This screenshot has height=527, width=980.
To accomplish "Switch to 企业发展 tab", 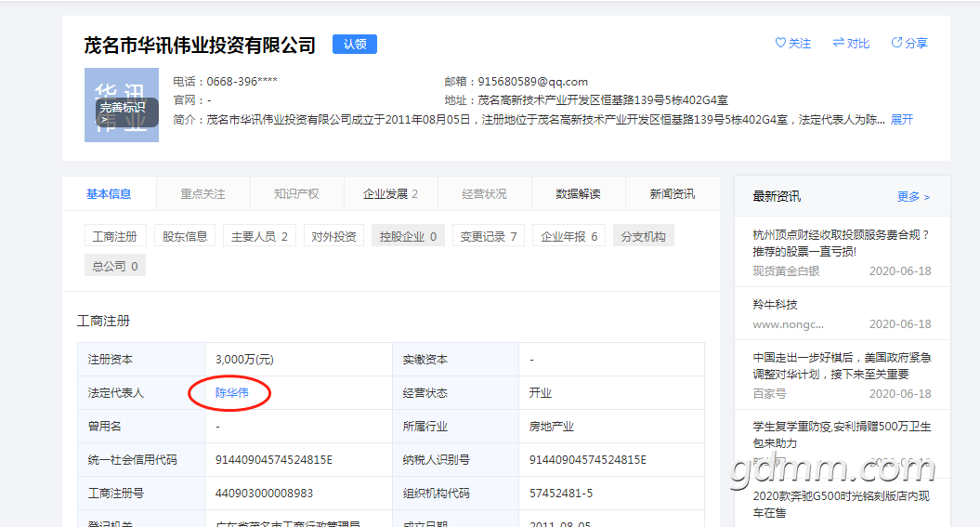I will pos(390,194).
